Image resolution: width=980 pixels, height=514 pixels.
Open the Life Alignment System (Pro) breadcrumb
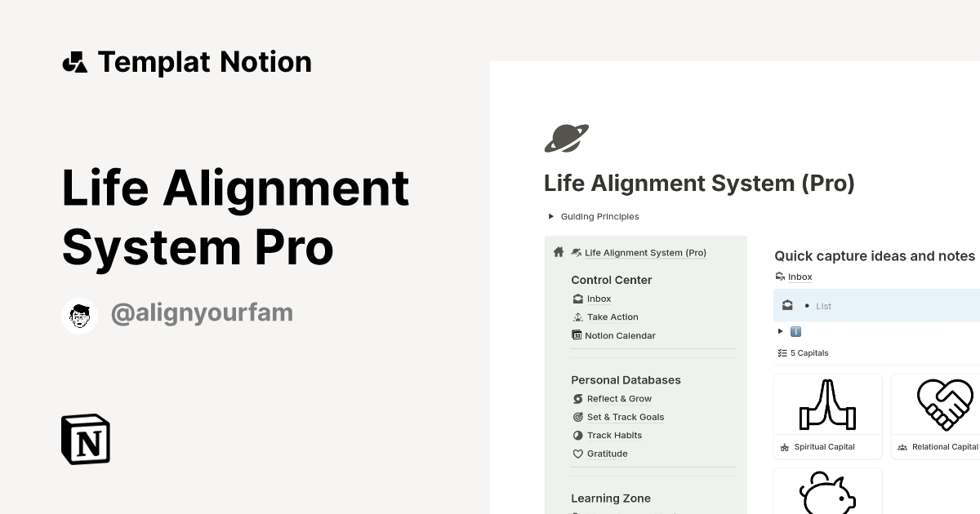pos(645,252)
